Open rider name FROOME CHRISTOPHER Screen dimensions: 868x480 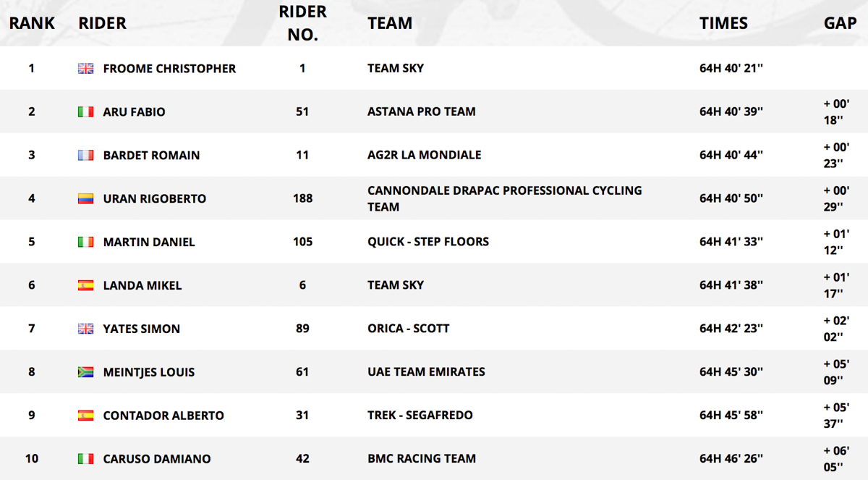click(x=169, y=69)
